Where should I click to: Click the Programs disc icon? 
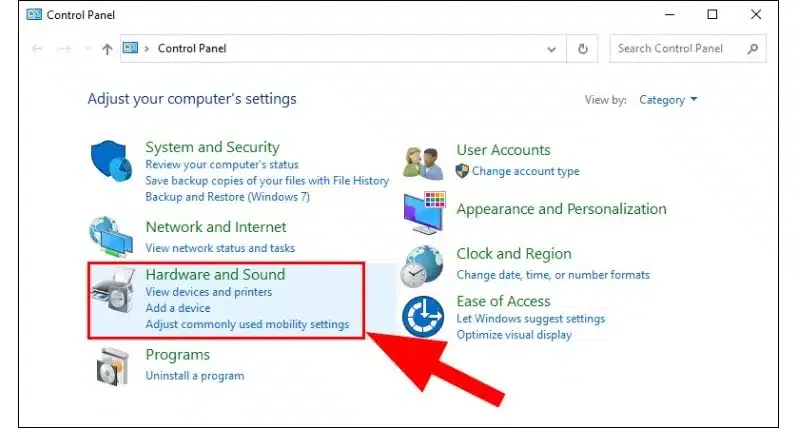(112, 366)
